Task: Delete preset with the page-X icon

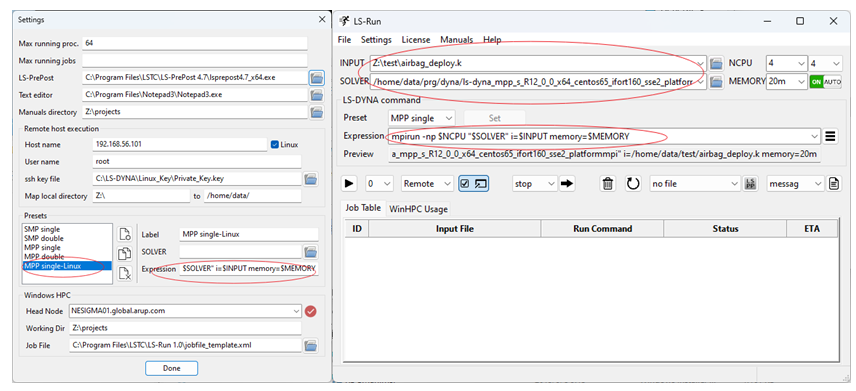Action: click(x=124, y=272)
